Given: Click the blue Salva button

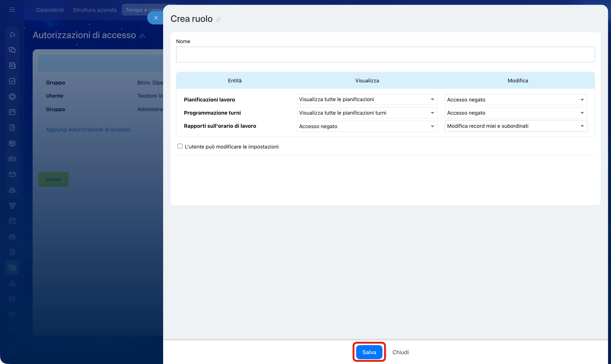Looking at the screenshot, I should [x=369, y=352].
